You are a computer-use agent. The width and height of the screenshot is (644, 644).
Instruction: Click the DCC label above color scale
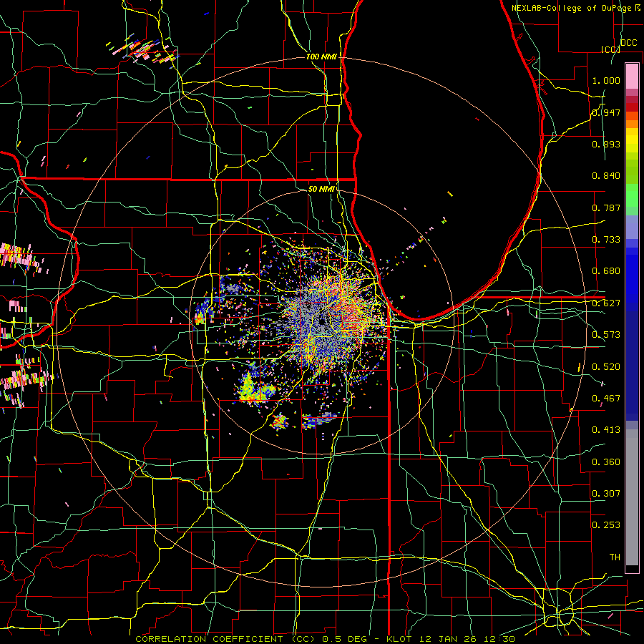click(x=628, y=43)
